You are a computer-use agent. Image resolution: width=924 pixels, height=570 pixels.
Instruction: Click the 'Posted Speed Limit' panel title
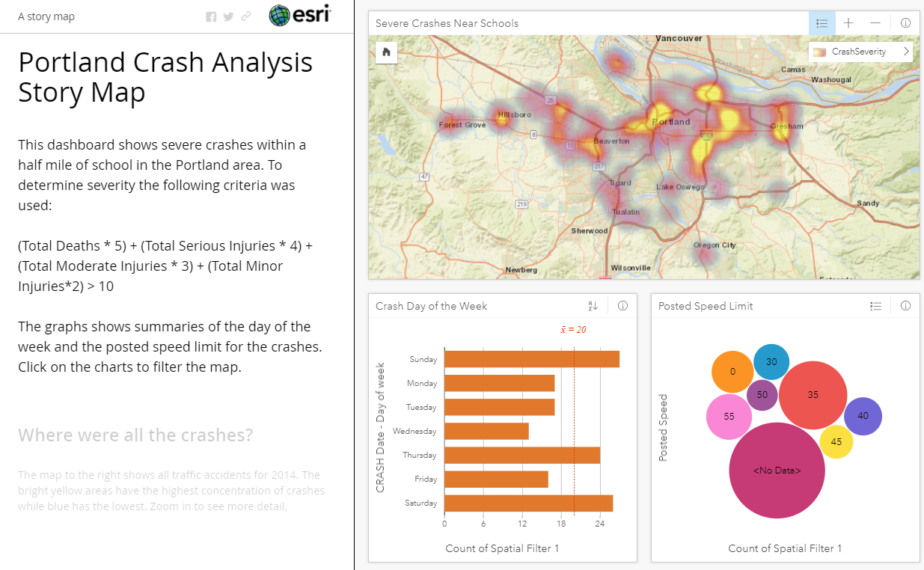706,306
